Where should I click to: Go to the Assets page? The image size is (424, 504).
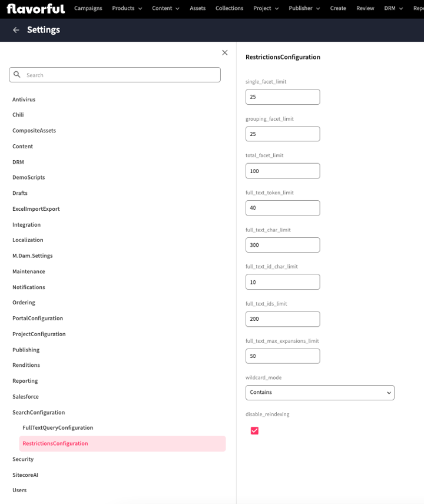pos(198,8)
